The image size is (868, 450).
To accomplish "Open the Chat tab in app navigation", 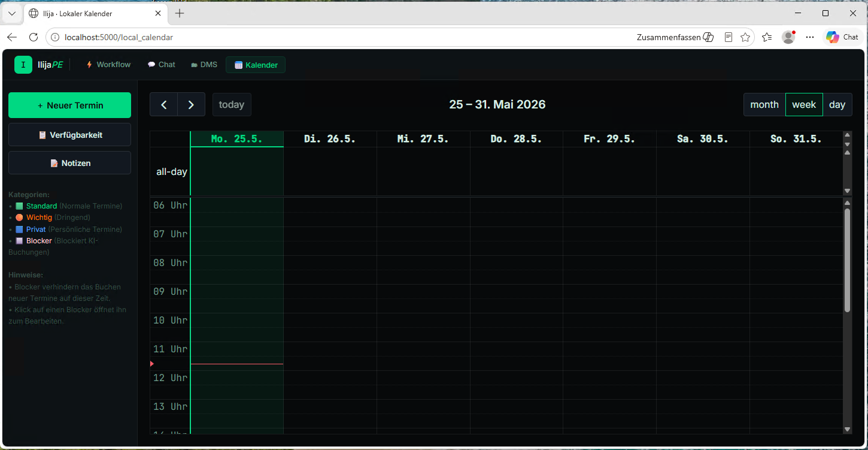I will pos(162,65).
